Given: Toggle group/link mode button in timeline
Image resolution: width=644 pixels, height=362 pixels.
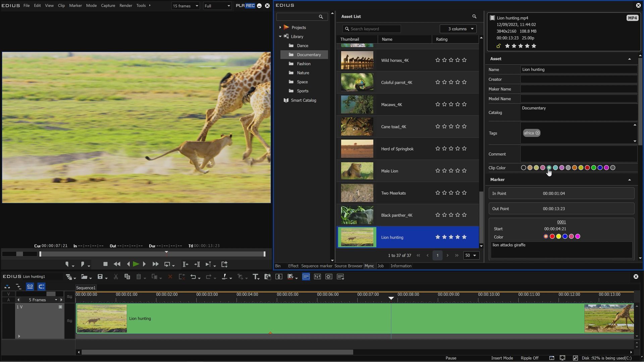Looking at the screenshot, I should pos(30,287).
